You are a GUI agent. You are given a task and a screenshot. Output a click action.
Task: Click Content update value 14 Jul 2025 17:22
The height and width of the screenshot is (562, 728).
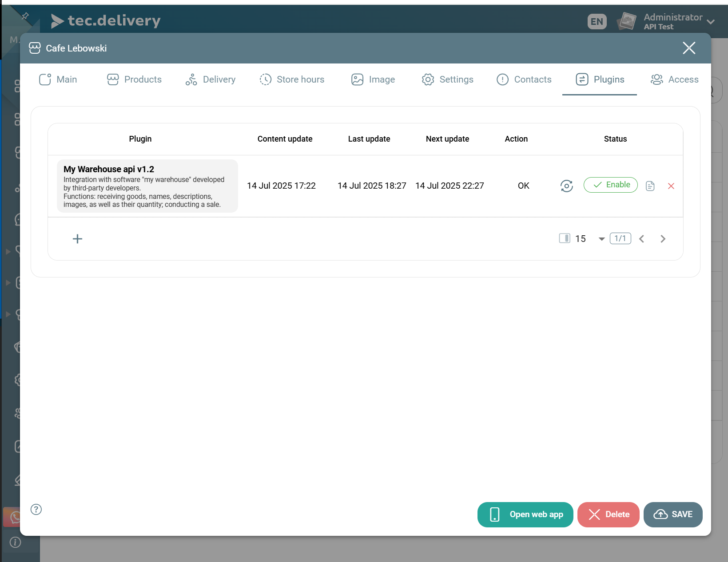(x=281, y=186)
